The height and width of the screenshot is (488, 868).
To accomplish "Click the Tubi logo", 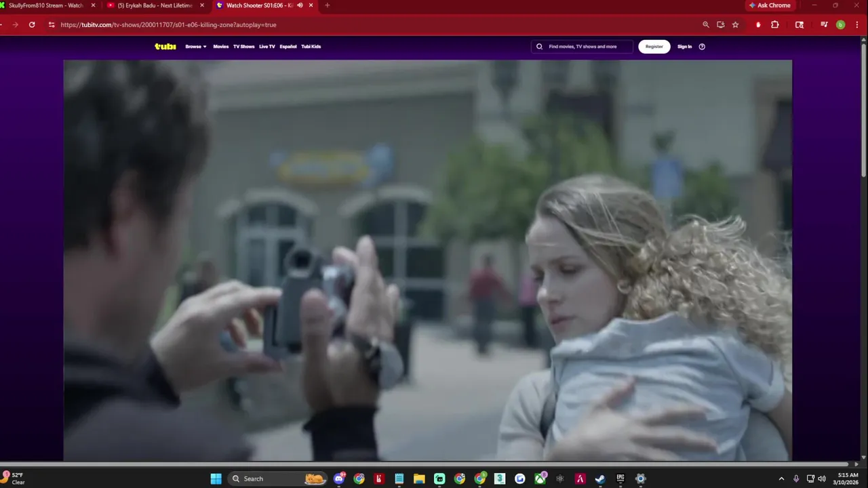I will pos(165,47).
